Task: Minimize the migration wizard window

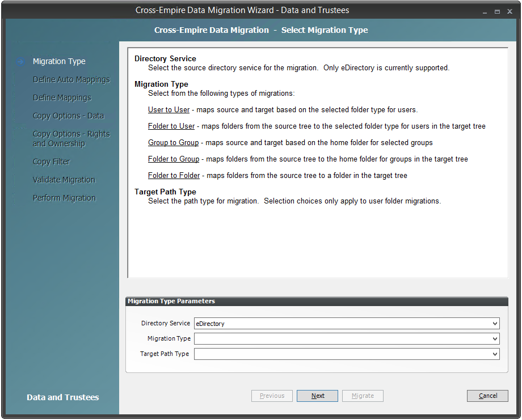Action: 485,12
